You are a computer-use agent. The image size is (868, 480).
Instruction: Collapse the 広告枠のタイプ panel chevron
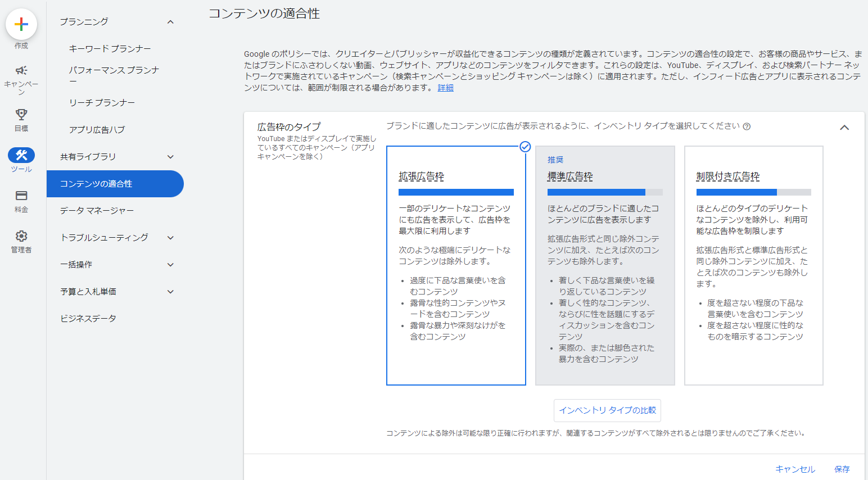pos(844,128)
